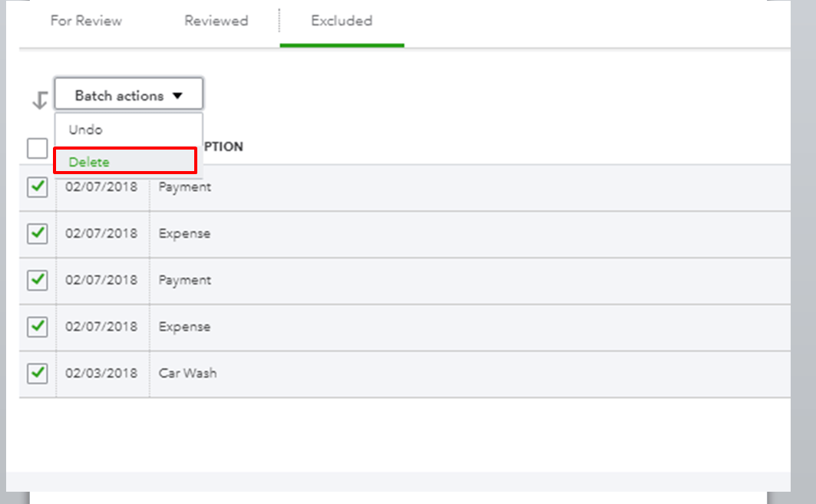Select the Excluded tab
816x504 pixels.
(x=341, y=21)
